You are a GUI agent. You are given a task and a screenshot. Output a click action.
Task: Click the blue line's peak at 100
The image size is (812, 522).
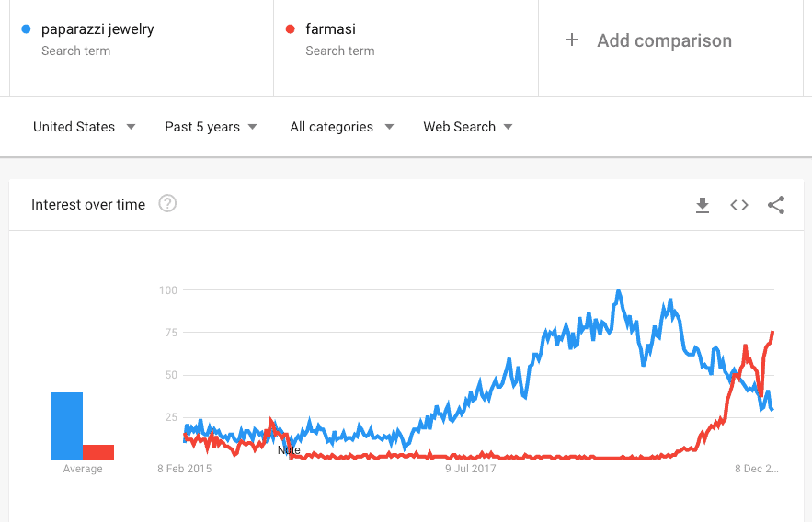pyautogui.click(x=618, y=292)
